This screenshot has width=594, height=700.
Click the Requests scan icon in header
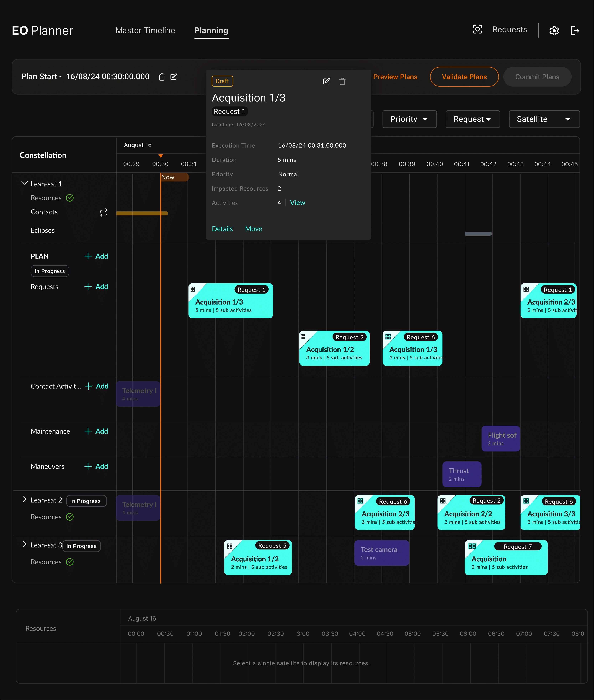pyautogui.click(x=477, y=30)
